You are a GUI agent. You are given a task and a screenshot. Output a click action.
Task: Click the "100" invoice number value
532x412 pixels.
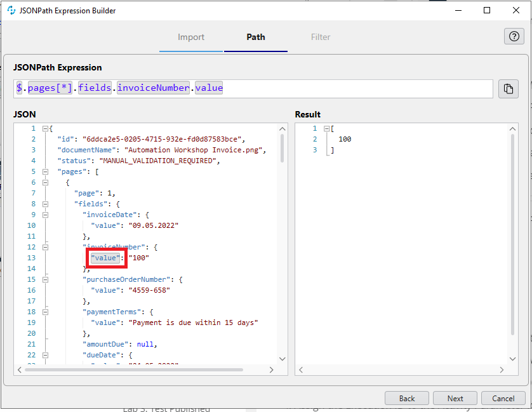point(139,258)
